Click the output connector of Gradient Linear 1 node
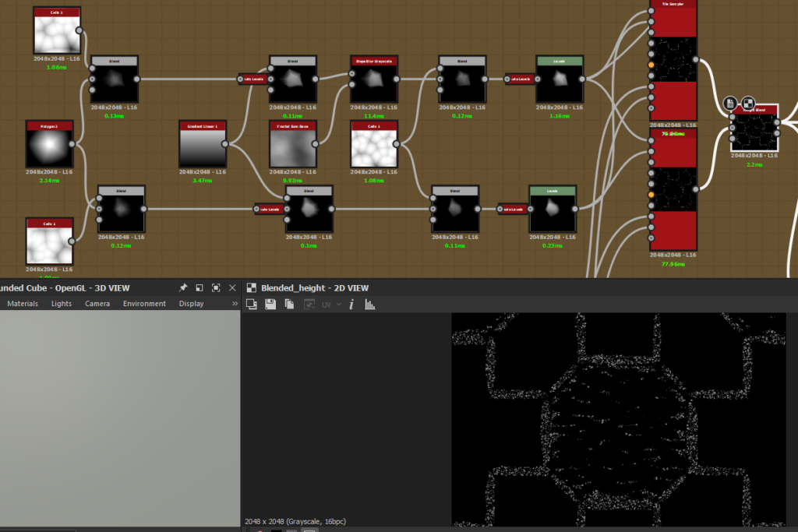The height and width of the screenshot is (532, 798). click(225, 144)
